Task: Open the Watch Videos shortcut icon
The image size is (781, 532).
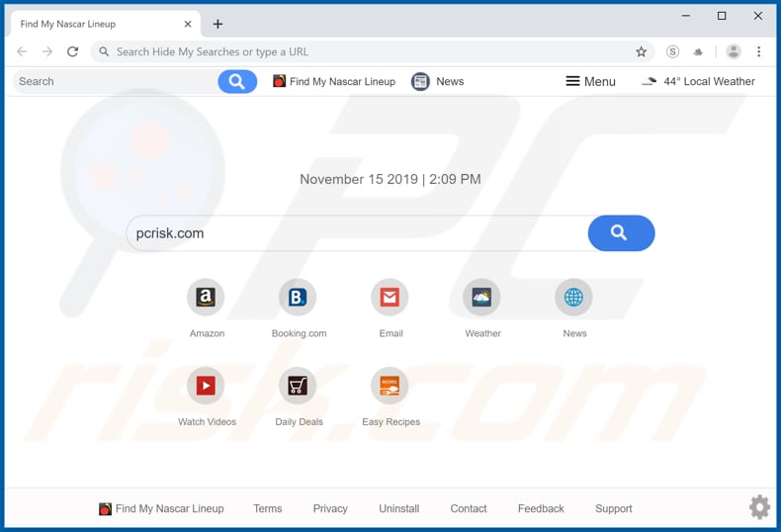Action: tap(206, 386)
